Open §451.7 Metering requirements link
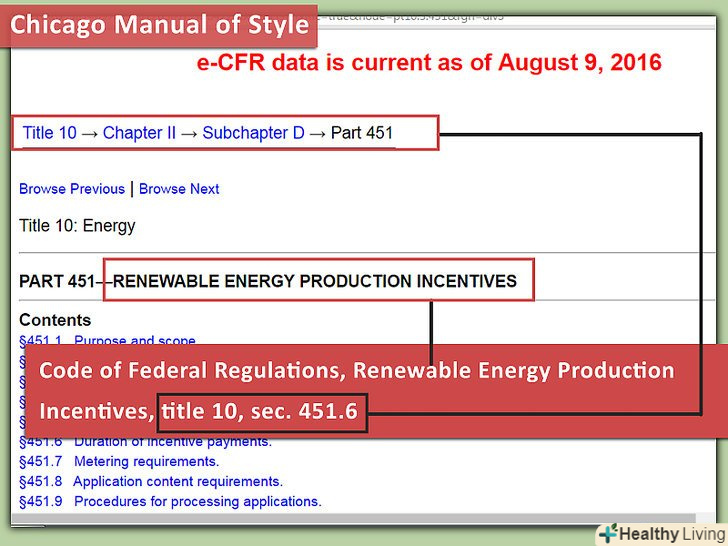 [119, 462]
